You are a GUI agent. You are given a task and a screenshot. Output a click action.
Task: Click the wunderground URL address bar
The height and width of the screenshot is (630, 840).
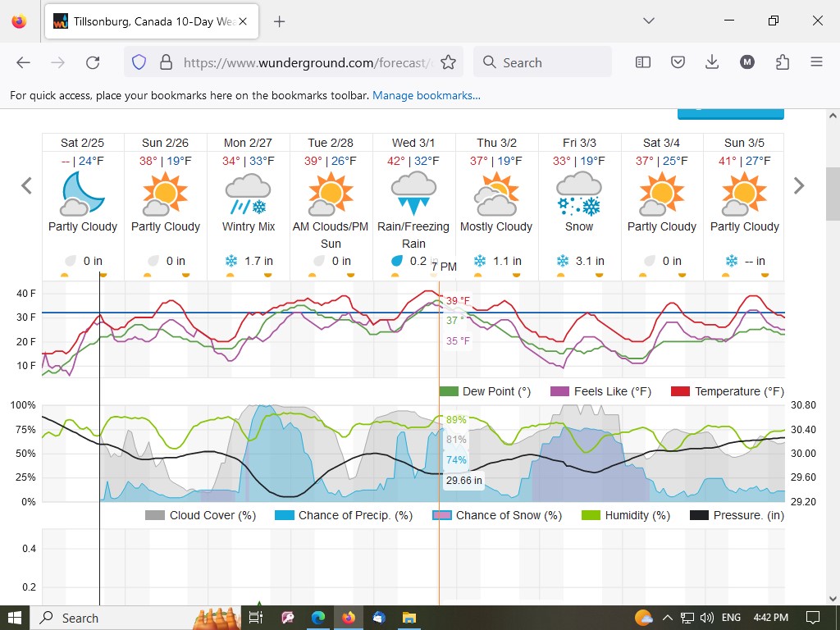[x=304, y=62]
